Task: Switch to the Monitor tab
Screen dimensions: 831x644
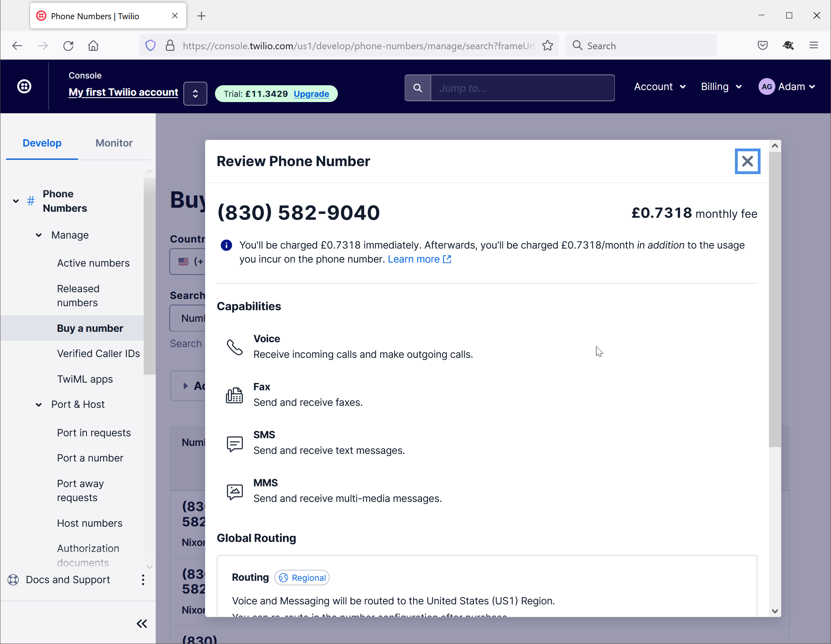Action: [114, 143]
